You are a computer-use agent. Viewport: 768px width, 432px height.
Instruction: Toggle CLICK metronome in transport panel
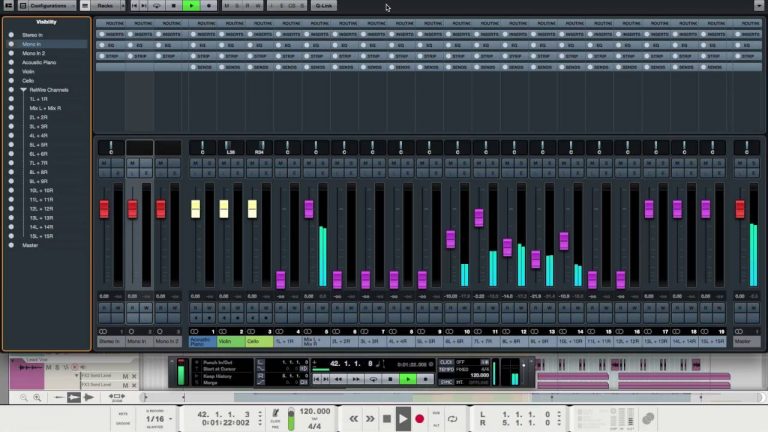[446, 362]
